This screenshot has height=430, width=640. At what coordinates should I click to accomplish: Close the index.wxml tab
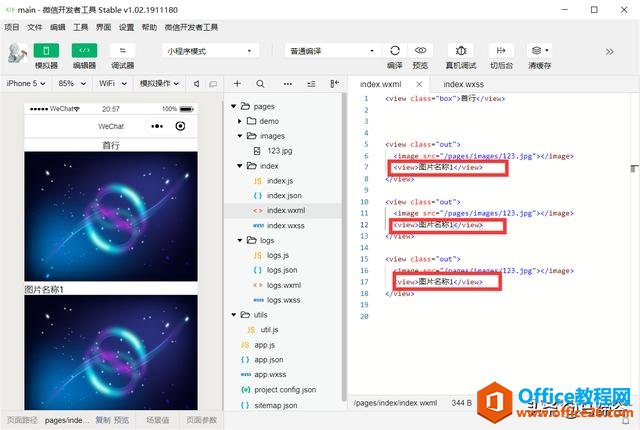419,84
